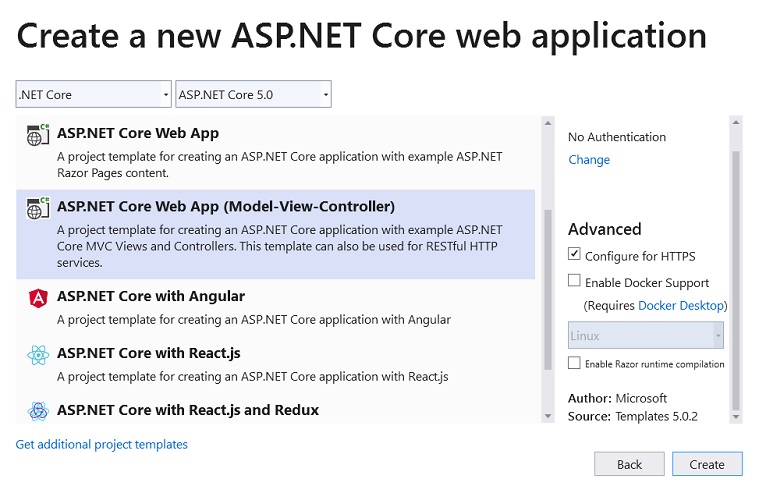The width and height of the screenshot is (759, 486).
Task: Open Get additional project templates link
Action: (102, 444)
